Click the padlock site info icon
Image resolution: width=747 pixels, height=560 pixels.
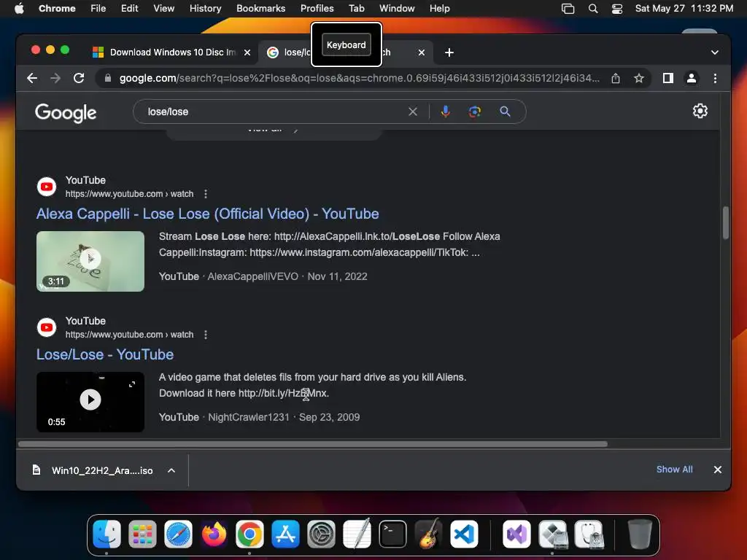[x=108, y=78]
